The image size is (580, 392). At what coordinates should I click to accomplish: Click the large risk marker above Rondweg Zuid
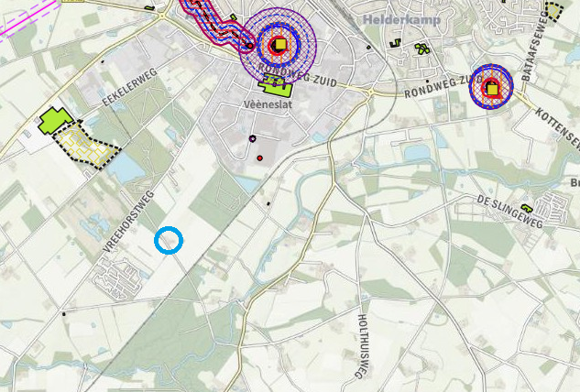click(278, 44)
